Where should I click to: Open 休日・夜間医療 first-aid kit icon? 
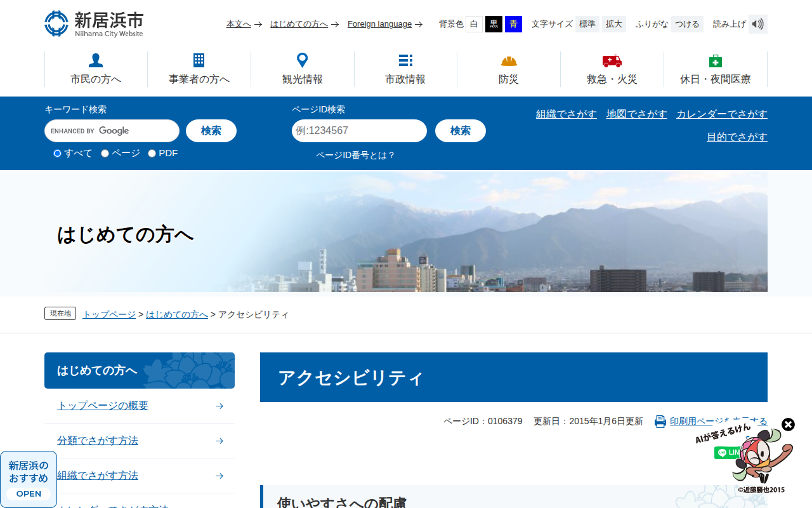[716, 61]
